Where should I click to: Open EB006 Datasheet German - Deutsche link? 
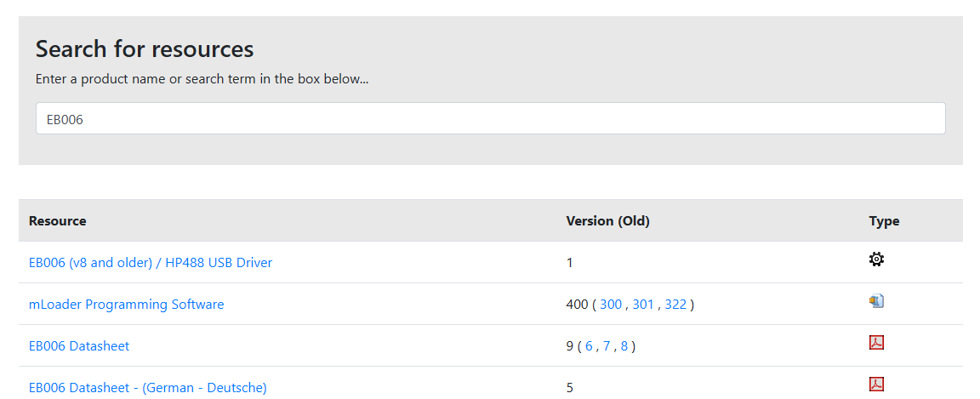pyautogui.click(x=147, y=388)
